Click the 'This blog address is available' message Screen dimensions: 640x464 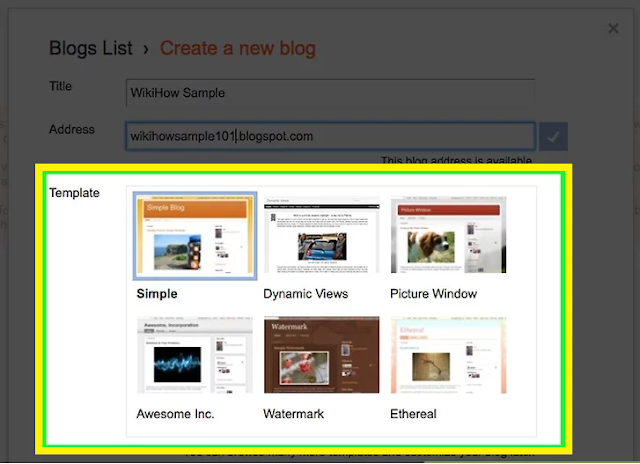[456, 160]
